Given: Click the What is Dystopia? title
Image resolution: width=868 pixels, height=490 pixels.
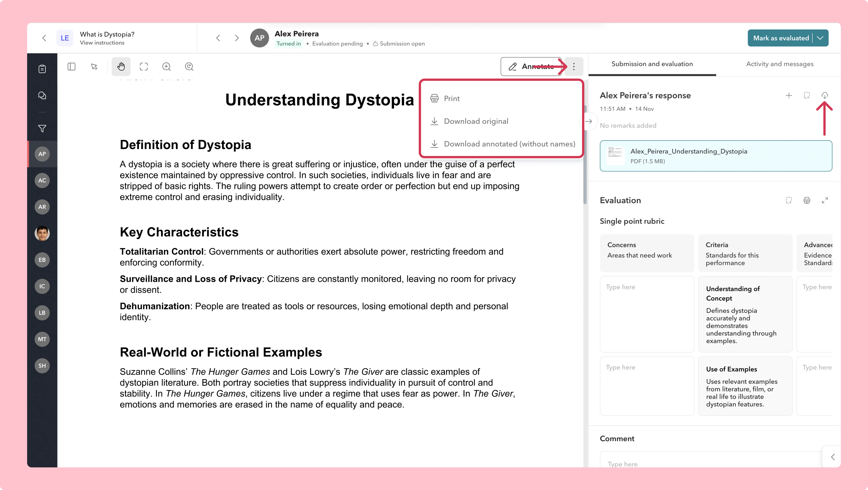Looking at the screenshot, I should click(x=107, y=34).
